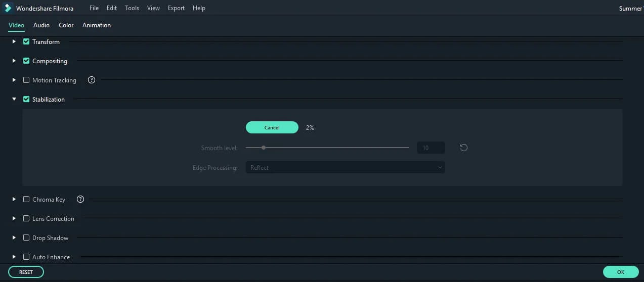Click the Chroma Key label

[49, 200]
